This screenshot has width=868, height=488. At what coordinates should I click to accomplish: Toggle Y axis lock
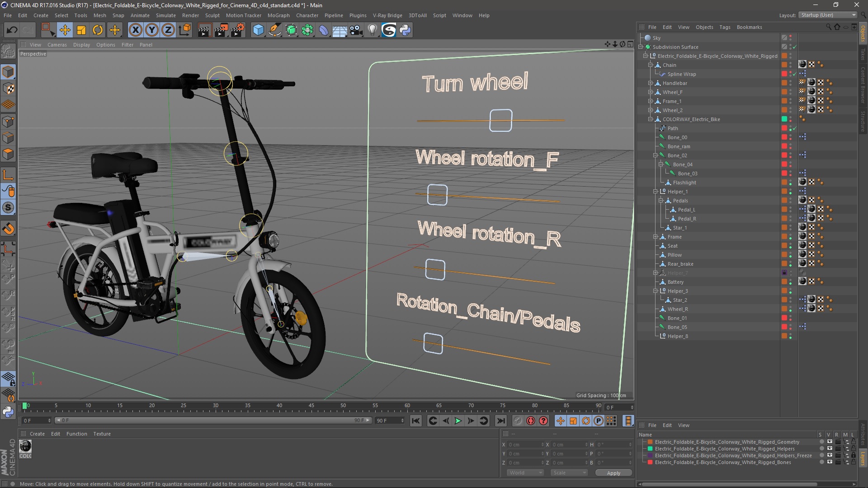[x=152, y=30]
